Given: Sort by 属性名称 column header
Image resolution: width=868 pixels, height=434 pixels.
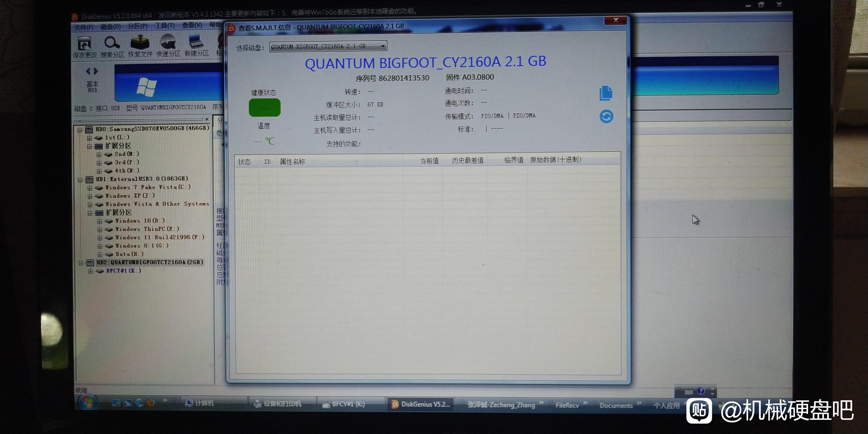Looking at the screenshot, I should tap(292, 162).
